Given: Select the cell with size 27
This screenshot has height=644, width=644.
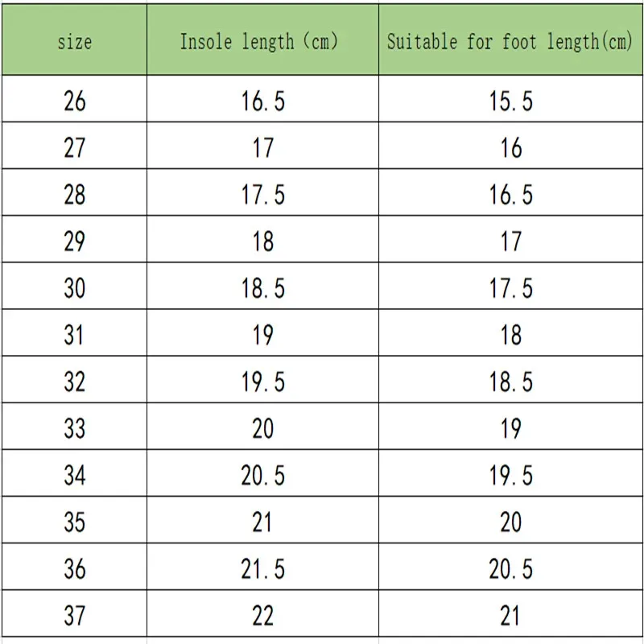Looking at the screenshot, I should pyautogui.click(x=74, y=146).
